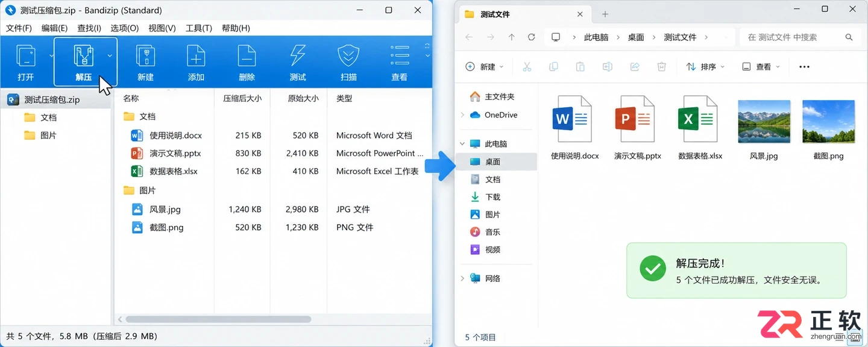This screenshot has height=347, width=868.
Task: Select 测试压缩包.zip root in Bandizip tree
Action: click(51, 99)
